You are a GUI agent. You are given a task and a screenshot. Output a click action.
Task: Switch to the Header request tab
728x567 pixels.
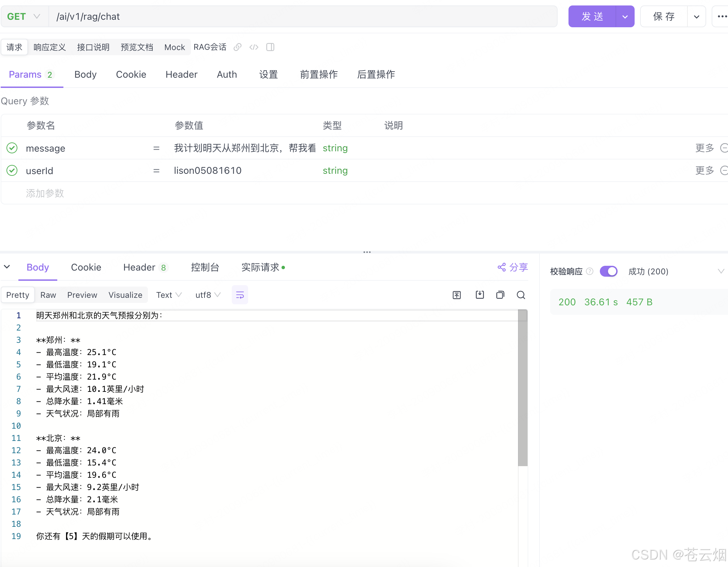click(181, 74)
